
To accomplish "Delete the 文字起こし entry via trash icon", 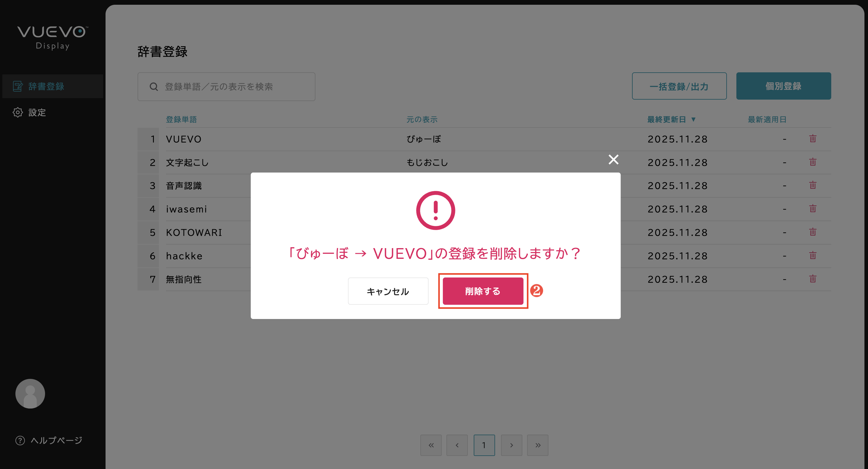I will pos(812,162).
